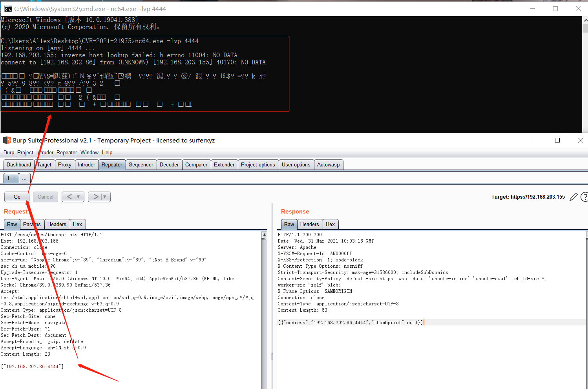Open the Intruder menu in the menu bar
The width and height of the screenshot is (588, 389).
[45, 152]
